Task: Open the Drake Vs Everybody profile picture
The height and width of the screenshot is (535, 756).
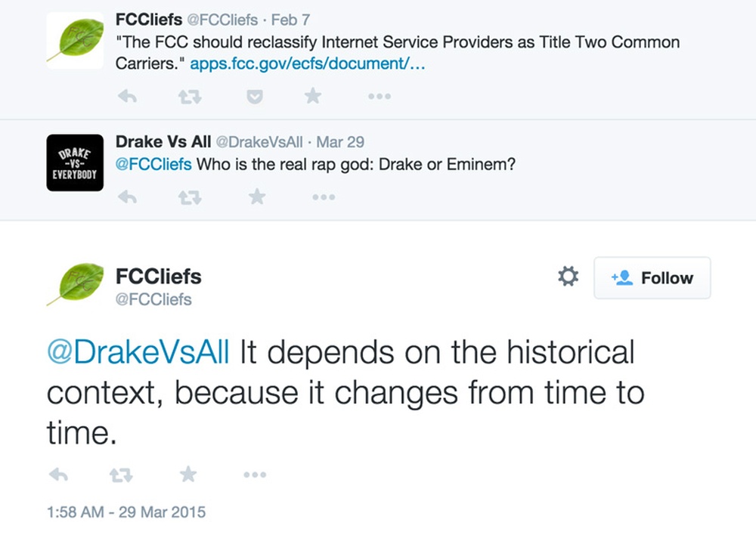Action: 75,163
